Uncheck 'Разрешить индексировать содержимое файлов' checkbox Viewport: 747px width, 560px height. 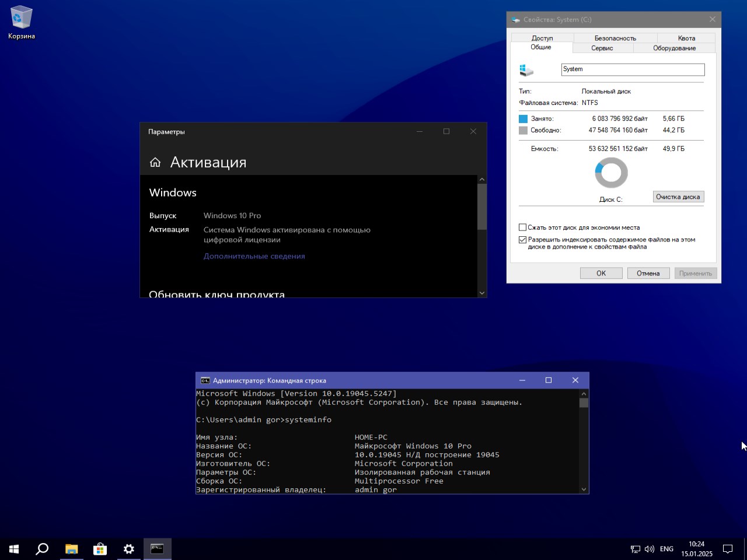(523, 240)
